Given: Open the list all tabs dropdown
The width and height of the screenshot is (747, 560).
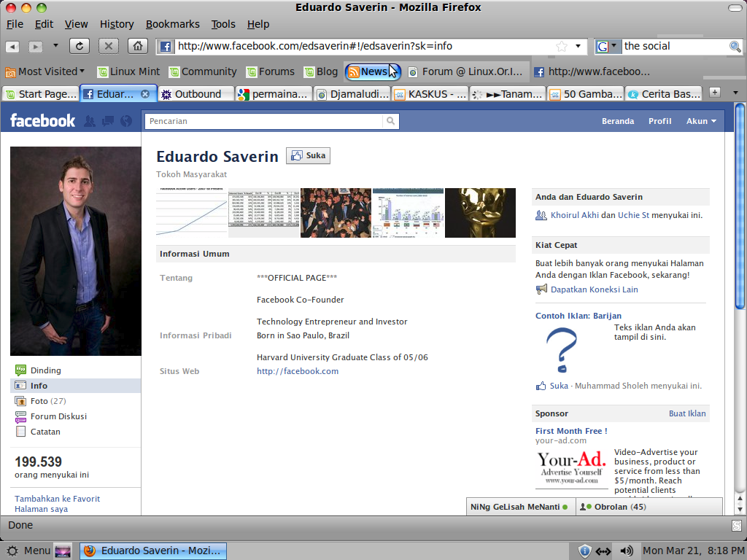Looking at the screenshot, I should tap(735, 93).
